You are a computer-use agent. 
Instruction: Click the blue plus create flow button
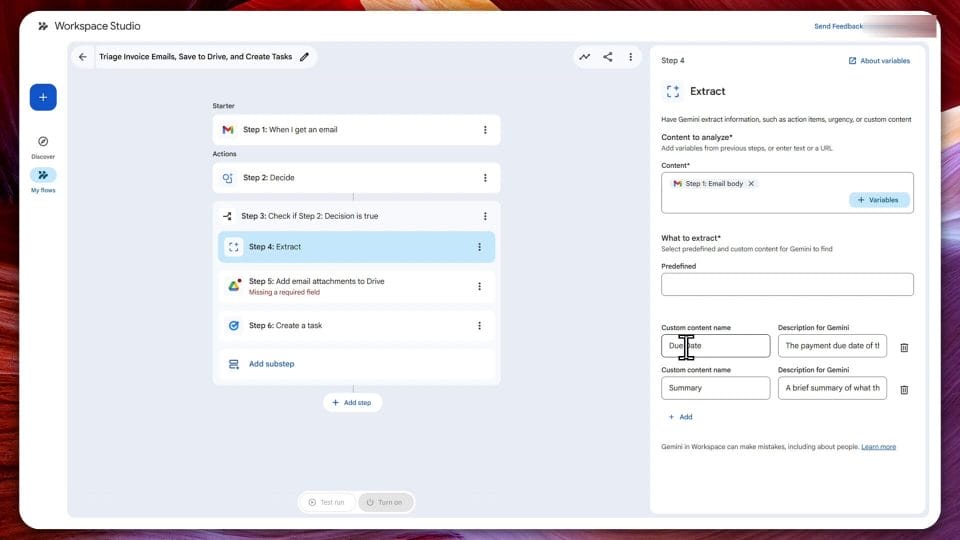43,97
